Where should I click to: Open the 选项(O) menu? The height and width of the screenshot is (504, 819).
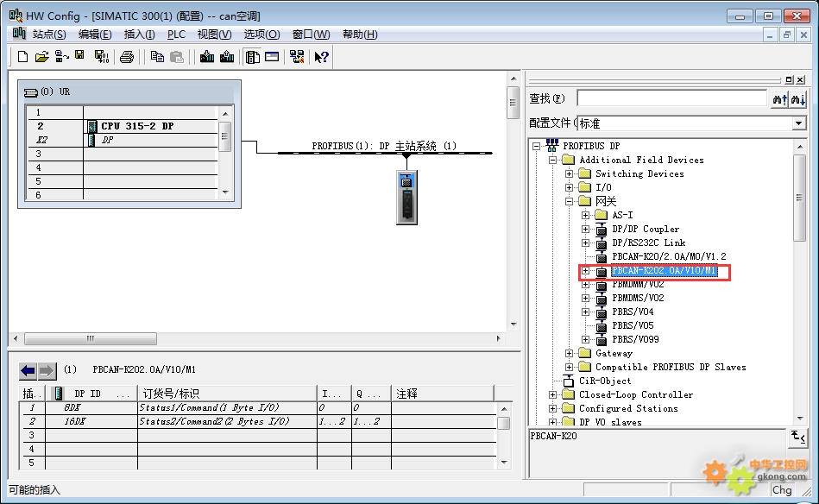coord(261,35)
